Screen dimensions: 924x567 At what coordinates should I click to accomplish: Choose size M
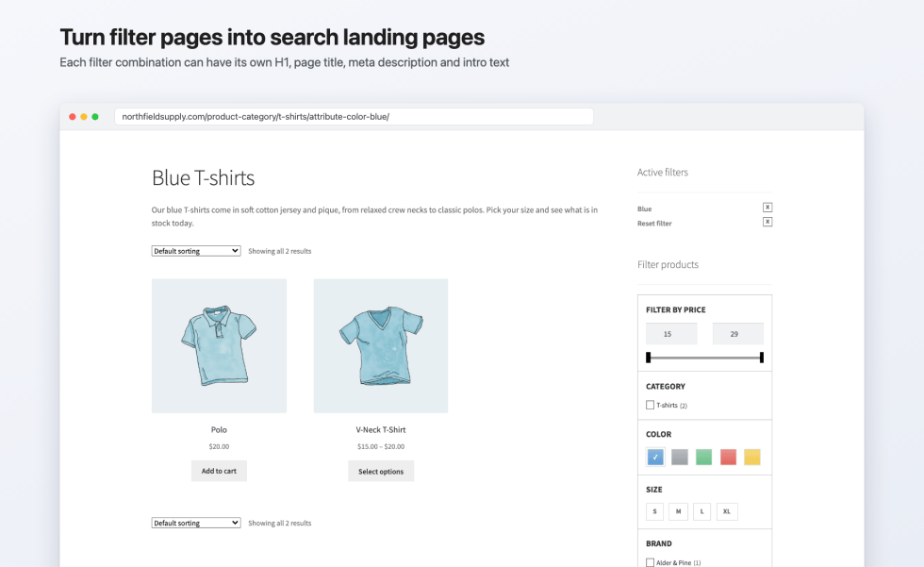678,511
